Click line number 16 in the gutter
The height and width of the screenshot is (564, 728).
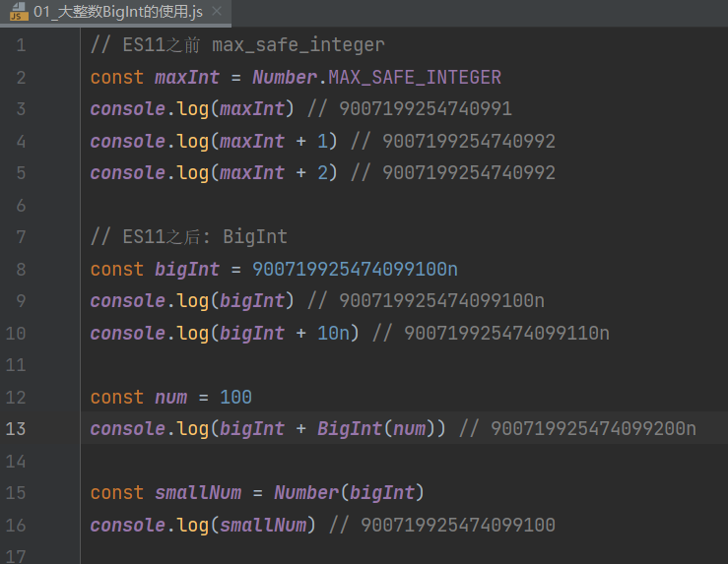click(x=16, y=525)
